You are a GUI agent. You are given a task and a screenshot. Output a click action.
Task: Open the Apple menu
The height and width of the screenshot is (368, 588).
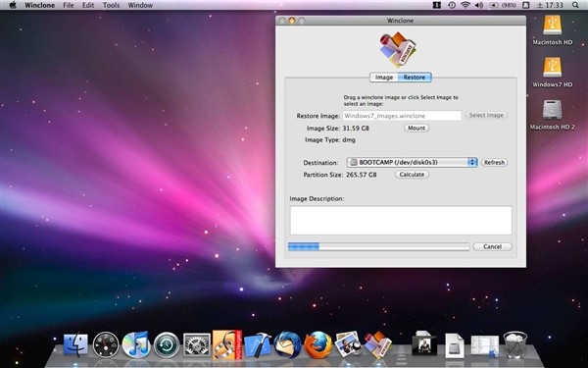[13, 5]
